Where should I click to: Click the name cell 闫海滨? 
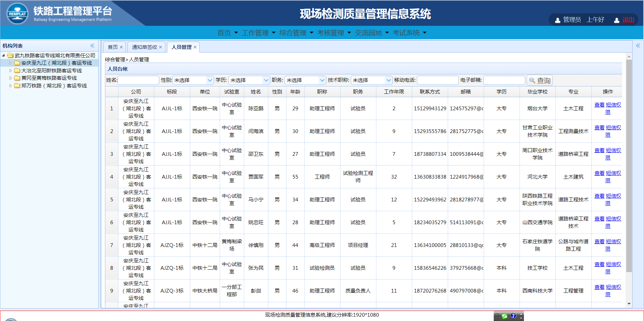click(256, 131)
